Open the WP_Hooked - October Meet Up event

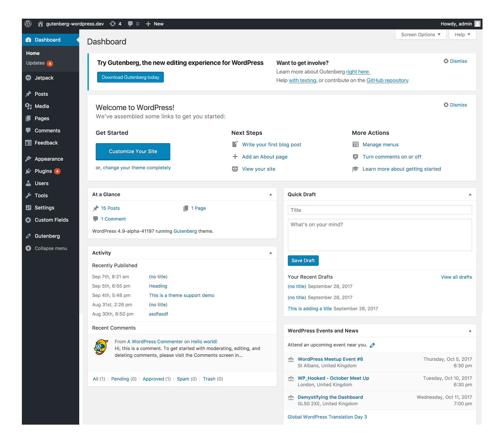point(333,378)
